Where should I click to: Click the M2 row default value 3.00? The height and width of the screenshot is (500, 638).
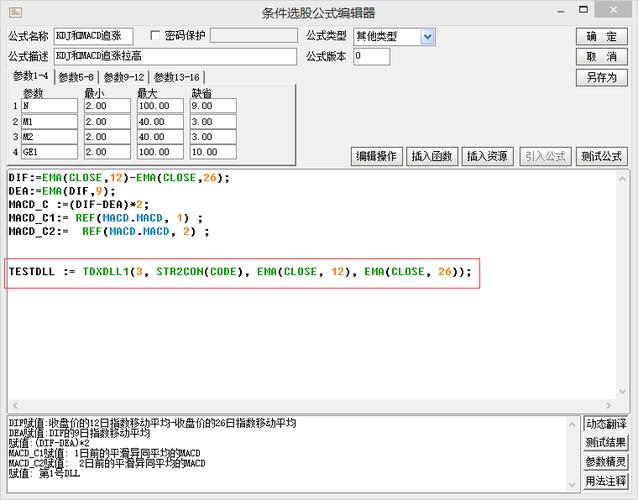tap(213, 137)
